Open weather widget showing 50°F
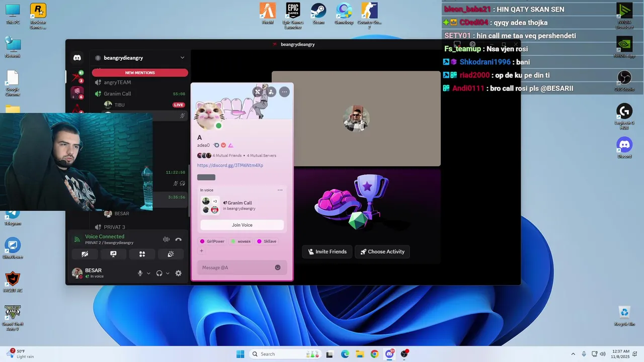The height and width of the screenshot is (362, 644). [19, 354]
